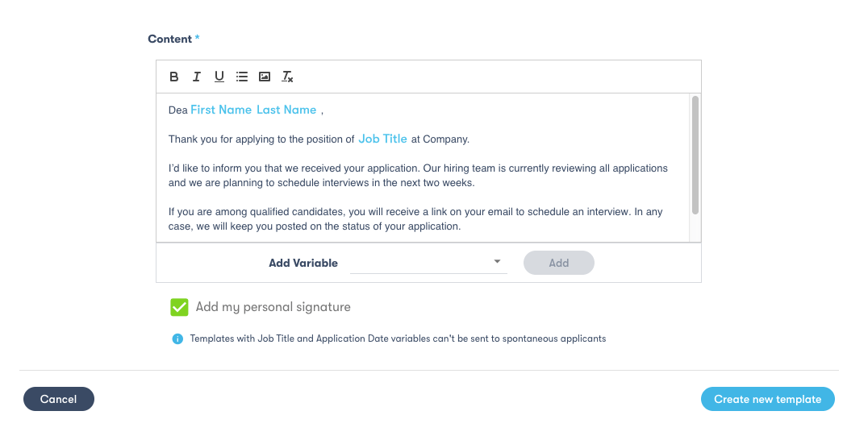Toggle bold formatting in editor toolbar
The height and width of the screenshot is (436, 868).
[x=173, y=77]
